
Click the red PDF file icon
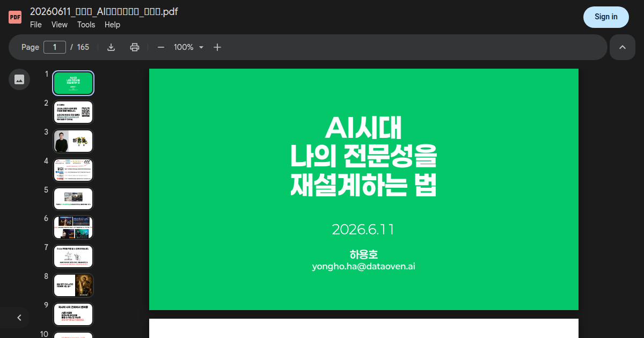pos(15,17)
